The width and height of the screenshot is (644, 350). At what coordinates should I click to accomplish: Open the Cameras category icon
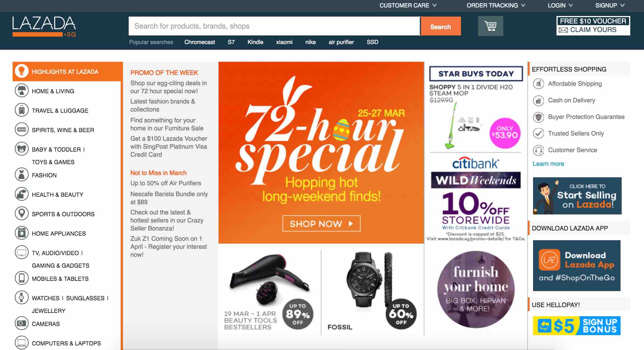click(22, 323)
